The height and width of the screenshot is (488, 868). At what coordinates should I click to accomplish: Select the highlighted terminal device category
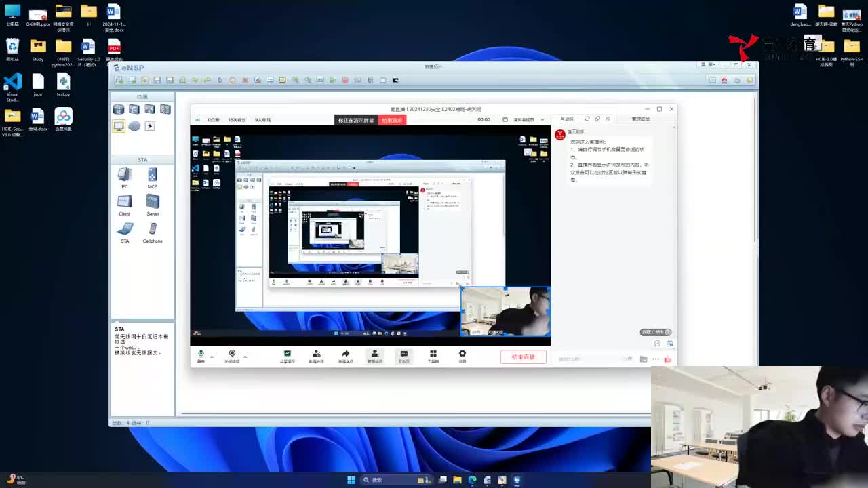coord(119,126)
